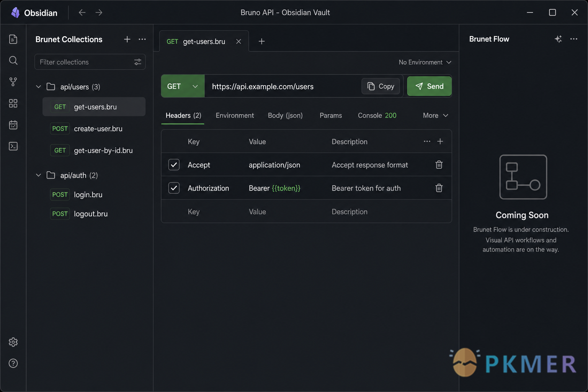Switch to the Params tab

[x=331, y=115]
